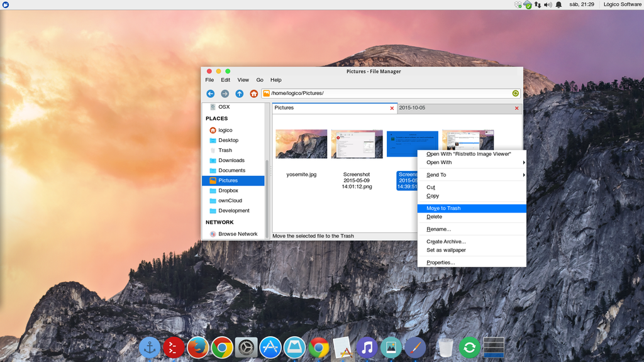644x362 pixels.
Task: Expand the Send To submenu
Action: (472, 175)
